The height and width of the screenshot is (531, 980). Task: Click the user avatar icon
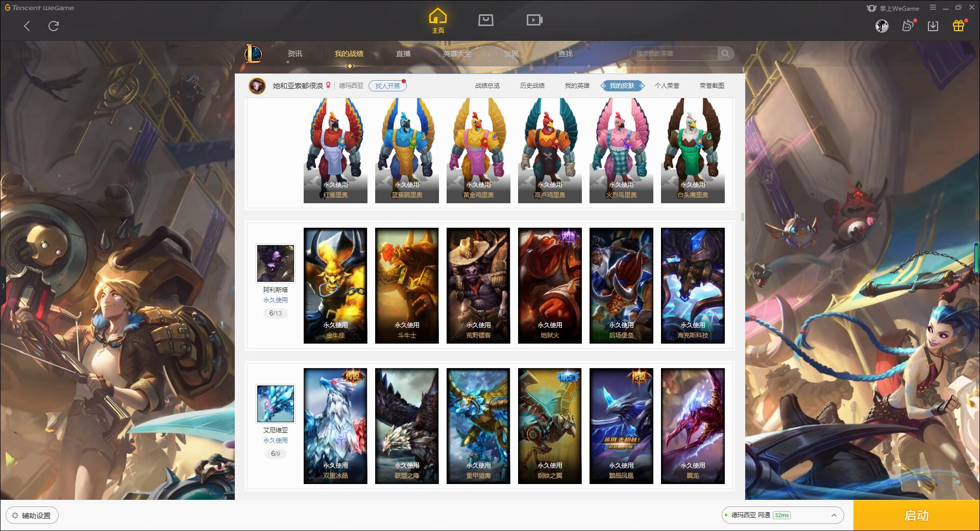coord(882,26)
